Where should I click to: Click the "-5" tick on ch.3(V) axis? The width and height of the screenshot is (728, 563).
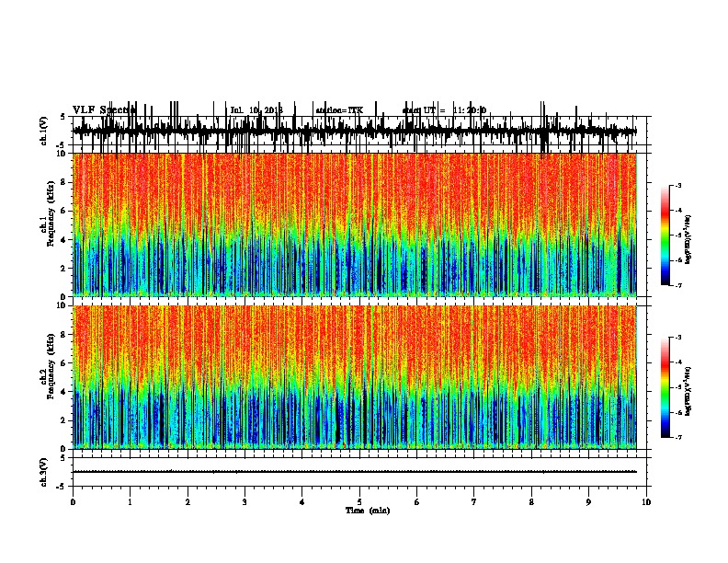(x=62, y=487)
